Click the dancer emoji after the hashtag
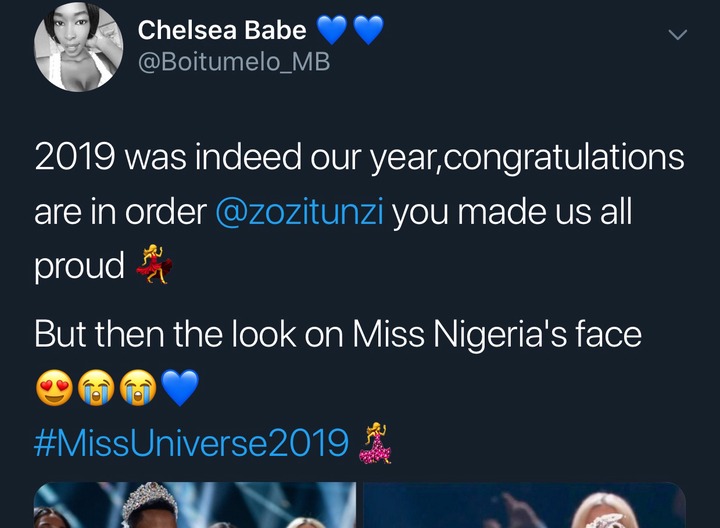720x528 pixels. 373,443
